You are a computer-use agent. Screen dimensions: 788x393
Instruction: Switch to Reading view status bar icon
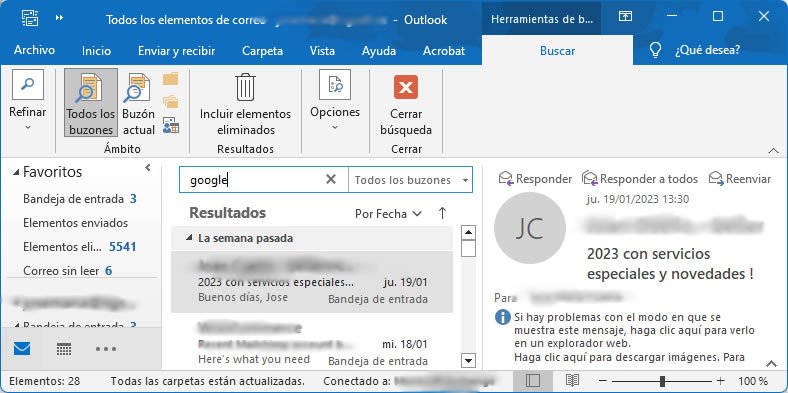(x=572, y=380)
